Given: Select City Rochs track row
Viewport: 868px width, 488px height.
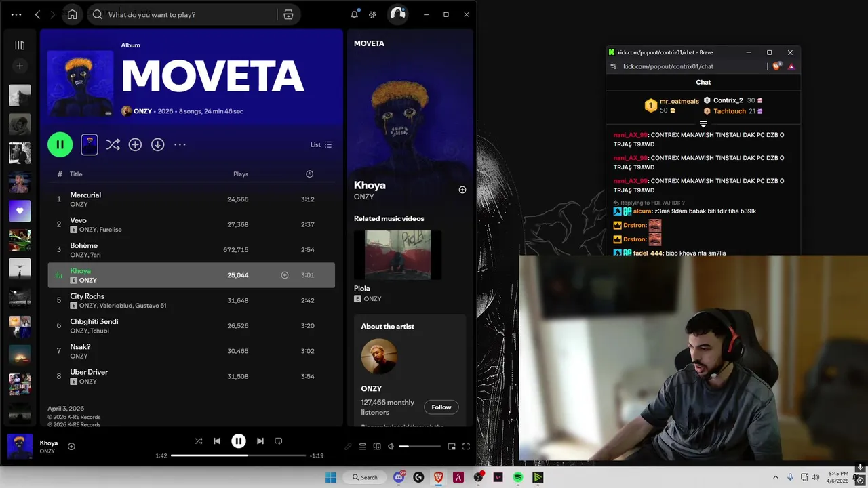Looking at the screenshot, I should [x=191, y=300].
